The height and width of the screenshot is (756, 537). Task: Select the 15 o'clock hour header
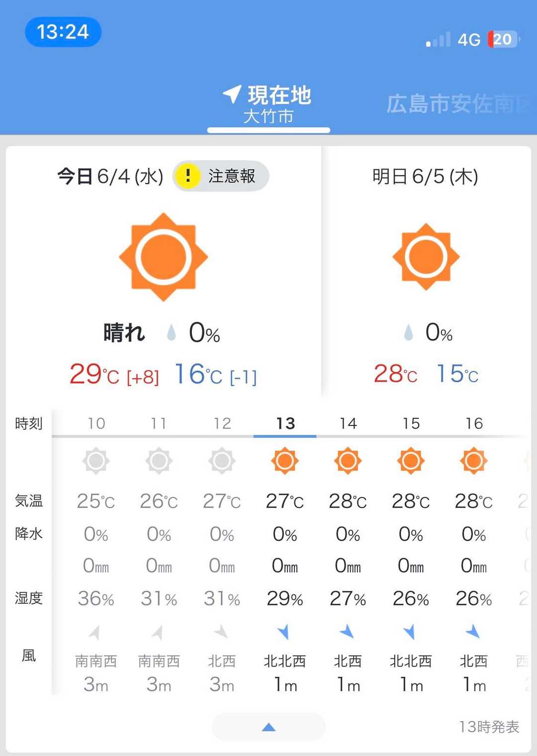[x=411, y=423]
